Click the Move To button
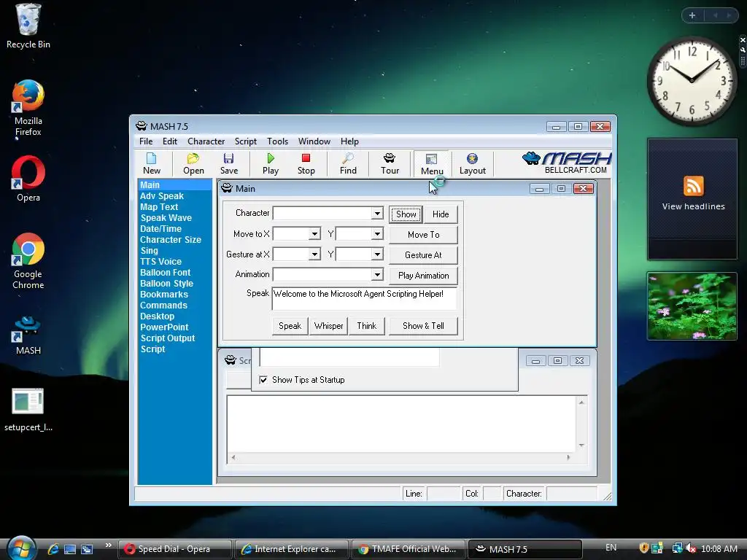Viewport: 747px width, 560px height. tap(424, 235)
